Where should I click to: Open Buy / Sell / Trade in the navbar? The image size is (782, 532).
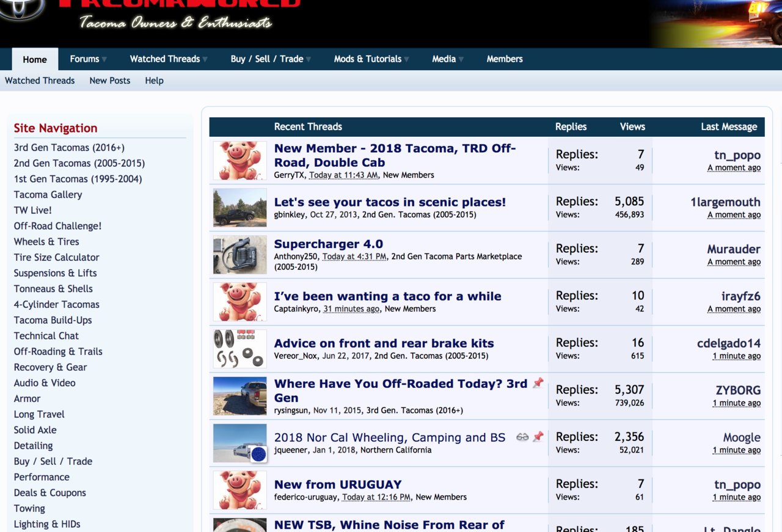[267, 59]
